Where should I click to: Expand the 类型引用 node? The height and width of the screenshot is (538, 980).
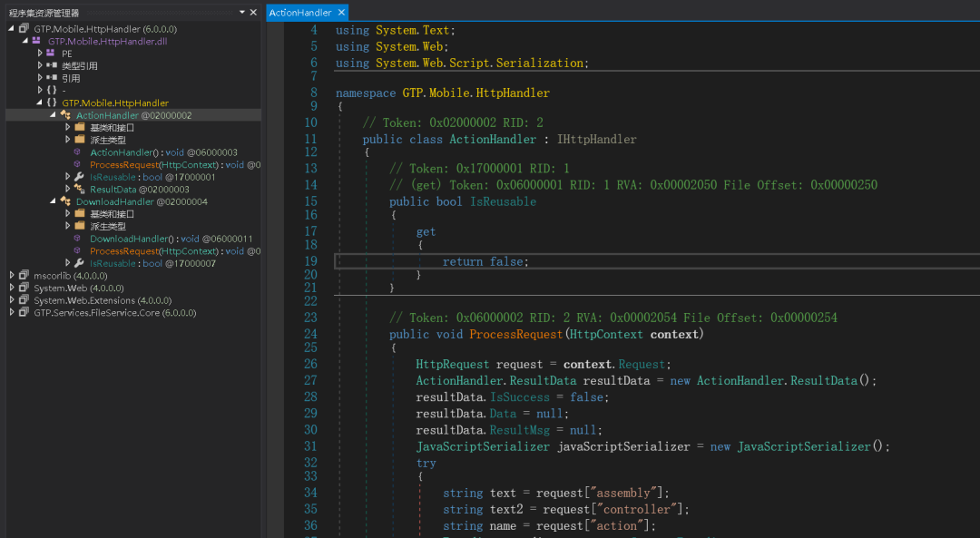(39, 65)
